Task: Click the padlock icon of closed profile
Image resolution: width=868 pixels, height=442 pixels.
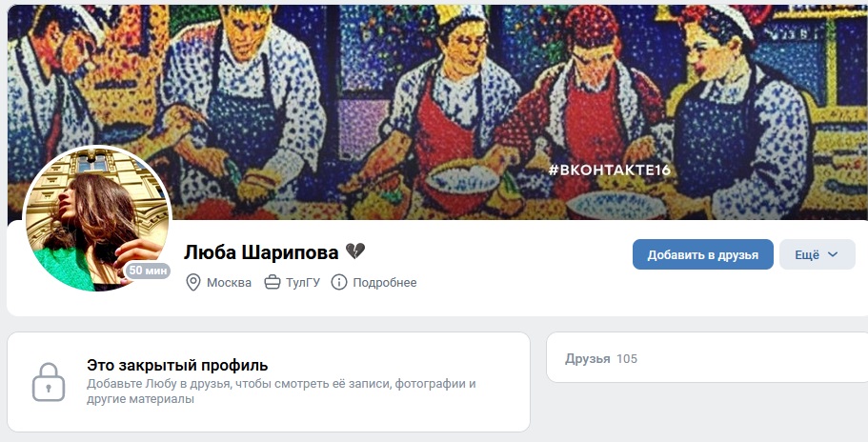Action: 49,382
